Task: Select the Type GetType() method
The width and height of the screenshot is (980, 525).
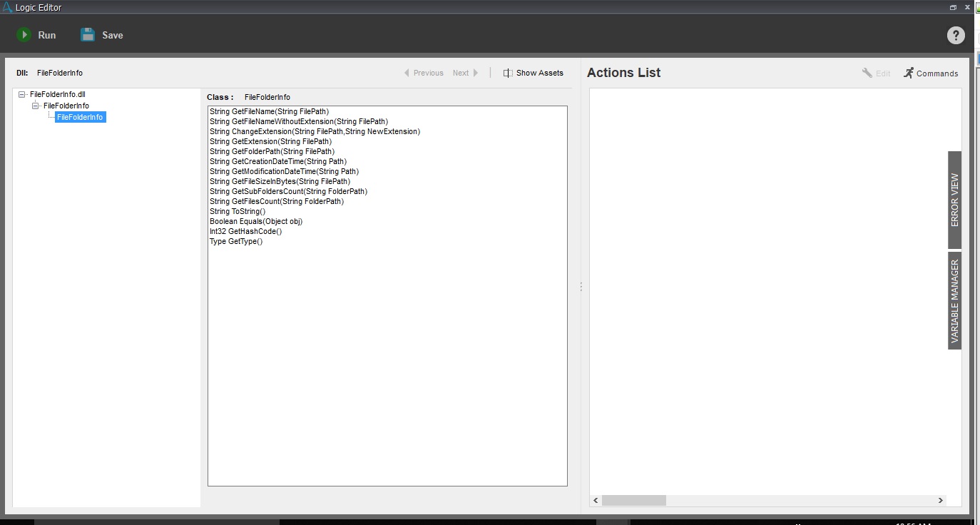Action: click(236, 241)
